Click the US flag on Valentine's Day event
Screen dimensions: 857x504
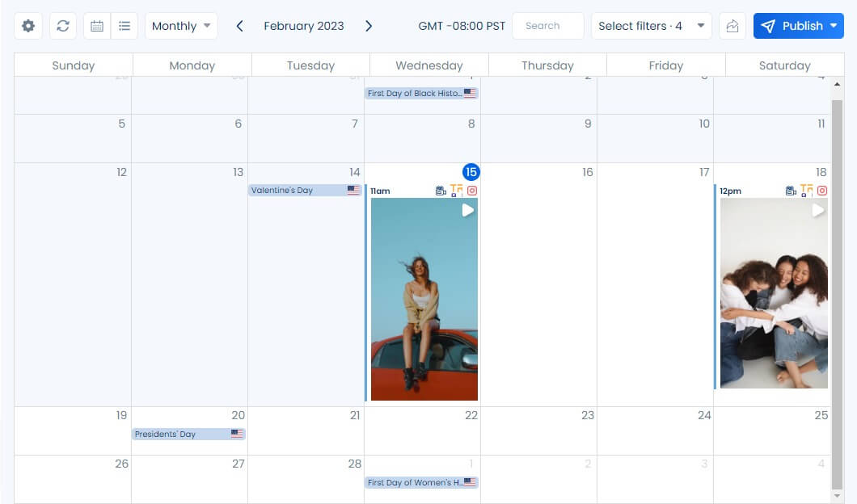pyautogui.click(x=353, y=190)
